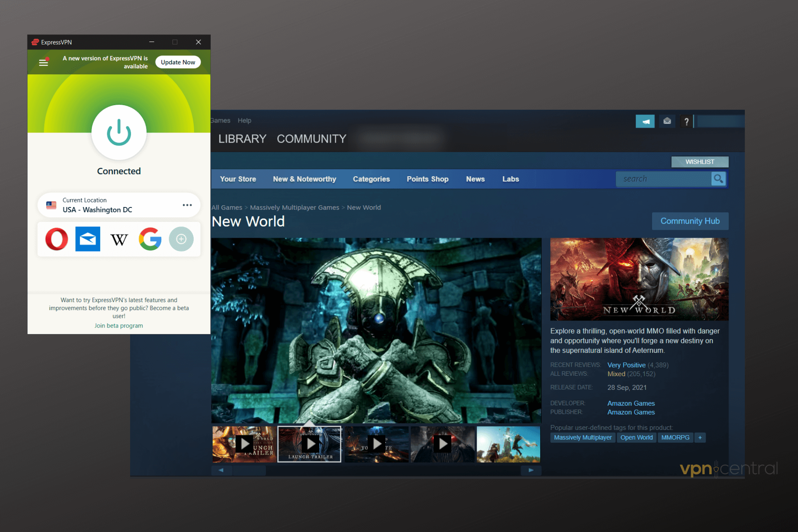Click the ExpressVPN hamburger menu icon
The height and width of the screenshot is (532, 798).
pyautogui.click(x=44, y=62)
